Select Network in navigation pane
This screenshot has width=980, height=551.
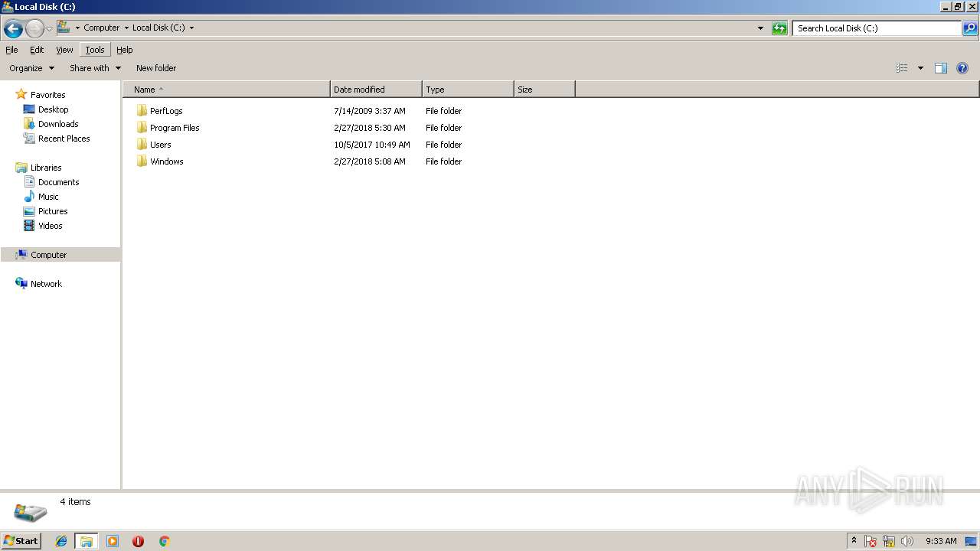[46, 284]
